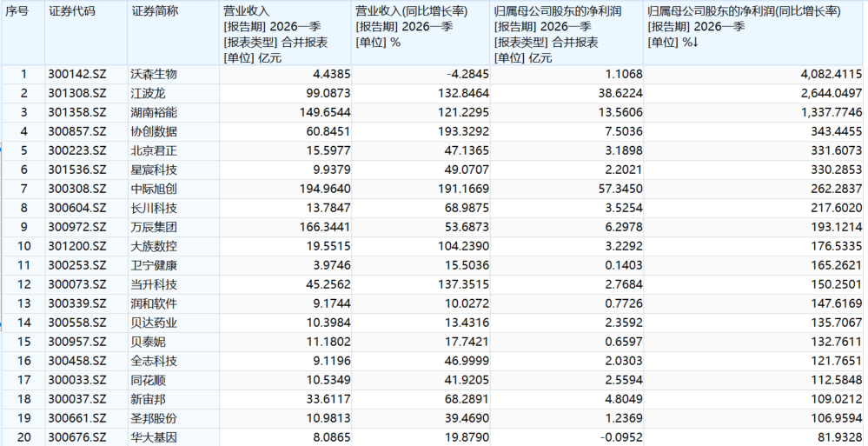Select stock name 贝泰妮
Viewport: 868px width, 446px height.
[x=149, y=343]
